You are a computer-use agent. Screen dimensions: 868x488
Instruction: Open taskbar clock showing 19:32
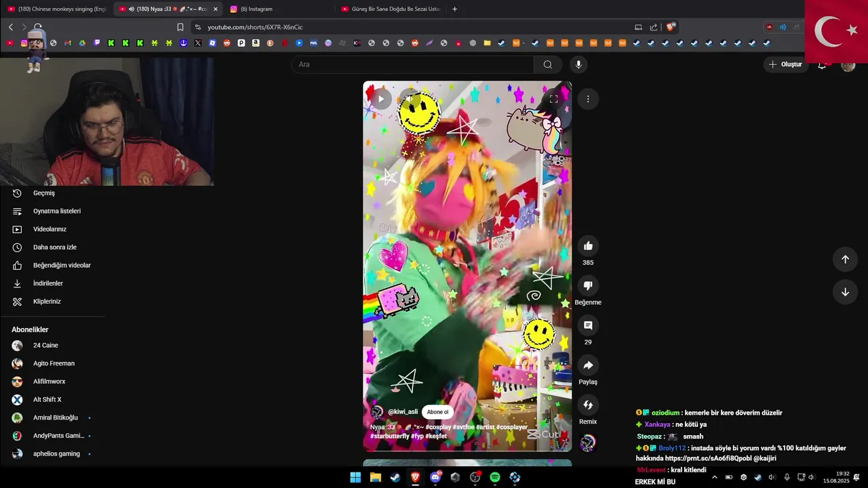[x=836, y=477]
